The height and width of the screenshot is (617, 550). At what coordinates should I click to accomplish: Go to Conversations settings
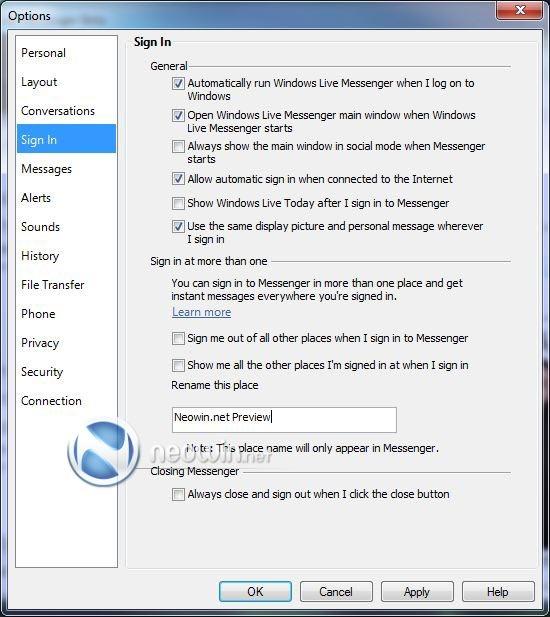[66, 111]
